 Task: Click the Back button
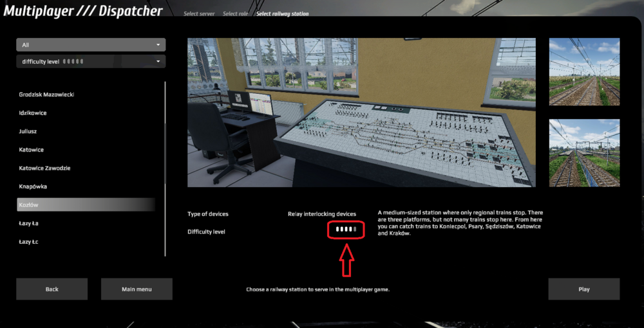(x=52, y=289)
